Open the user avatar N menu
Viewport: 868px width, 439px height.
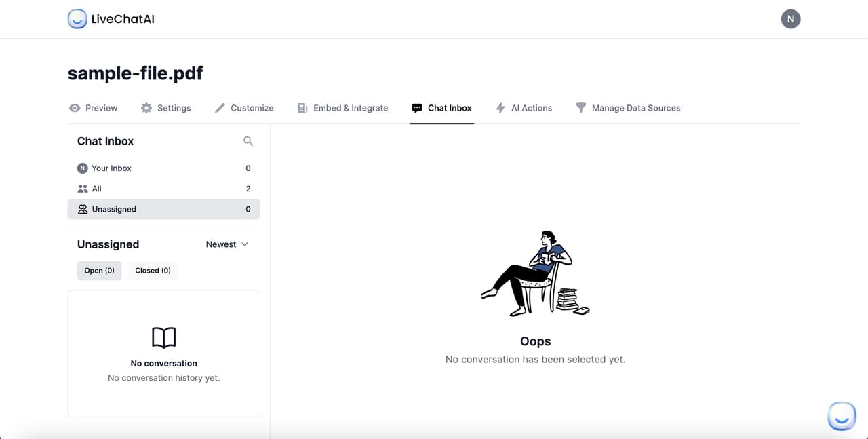[x=791, y=19]
